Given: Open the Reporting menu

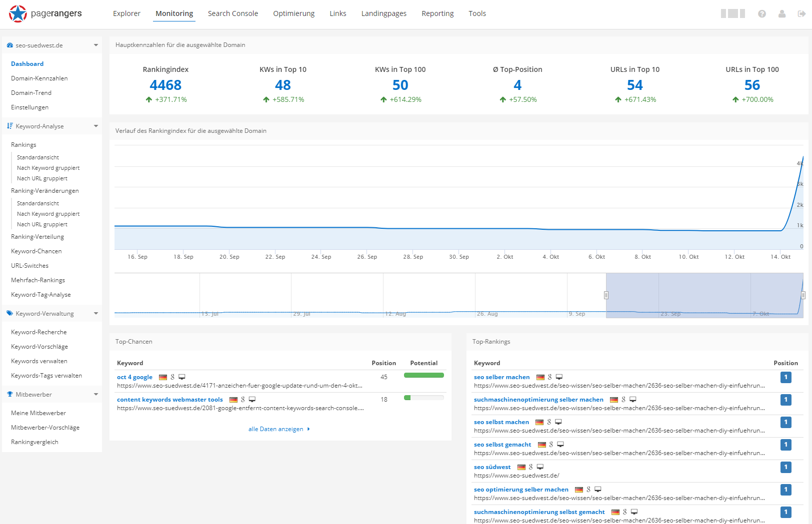Looking at the screenshot, I should tap(437, 13).
